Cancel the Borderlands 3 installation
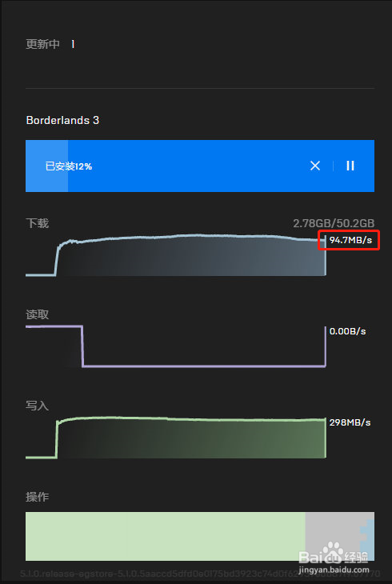 click(315, 166)
